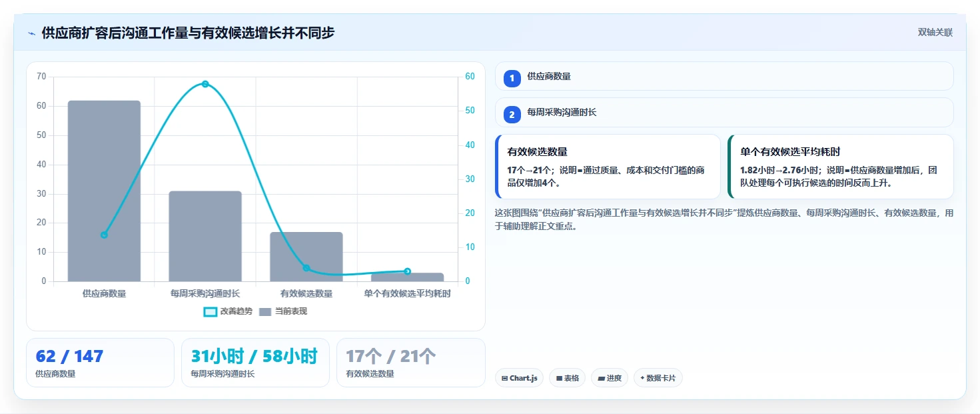Click the number 1 badge for 供应商数量
The width and height of the screenshot is (980, 414).
[x=512, y=79]
